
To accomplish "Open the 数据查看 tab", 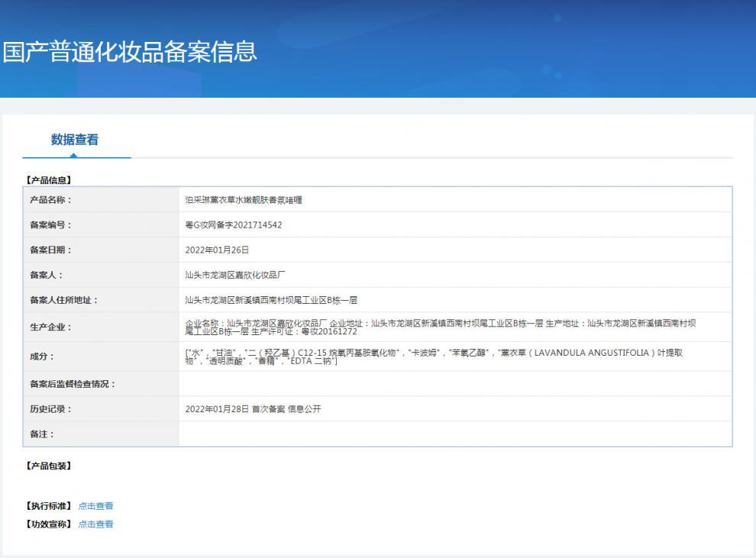I will 75,140.
